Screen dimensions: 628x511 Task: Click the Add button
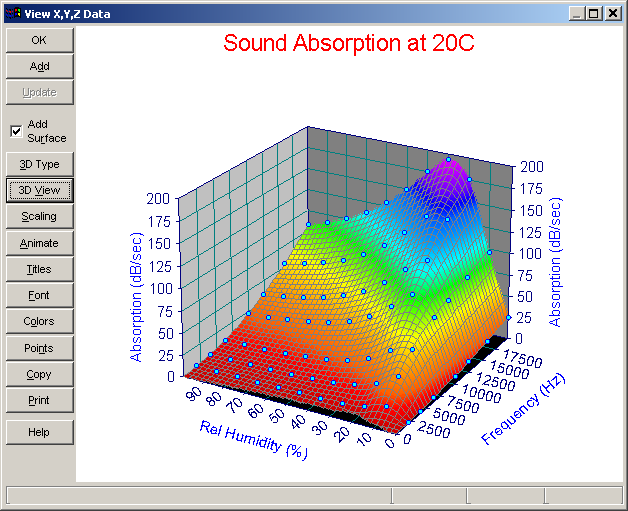click(x=40, y=66)
